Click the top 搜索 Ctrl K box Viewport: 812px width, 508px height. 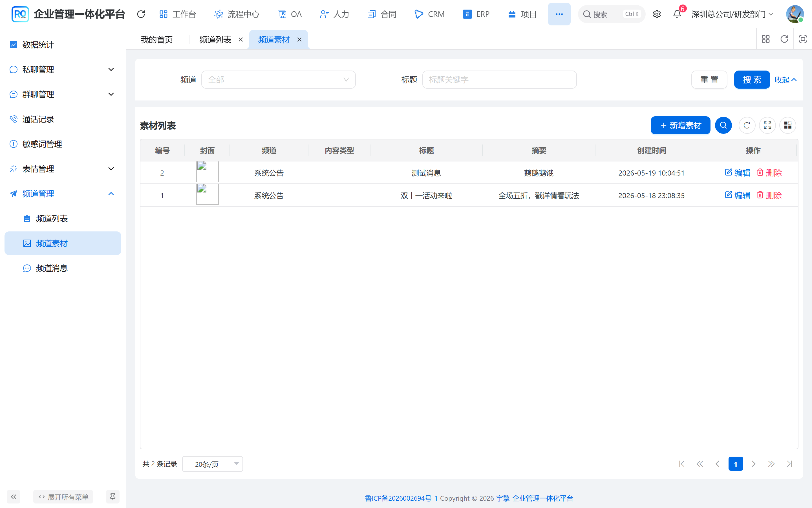(611, 14)
